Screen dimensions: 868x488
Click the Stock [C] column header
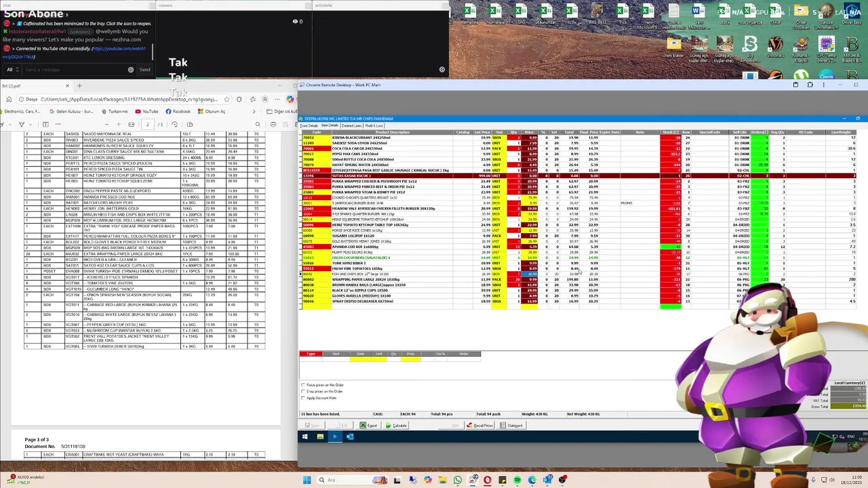coord(671,132)
